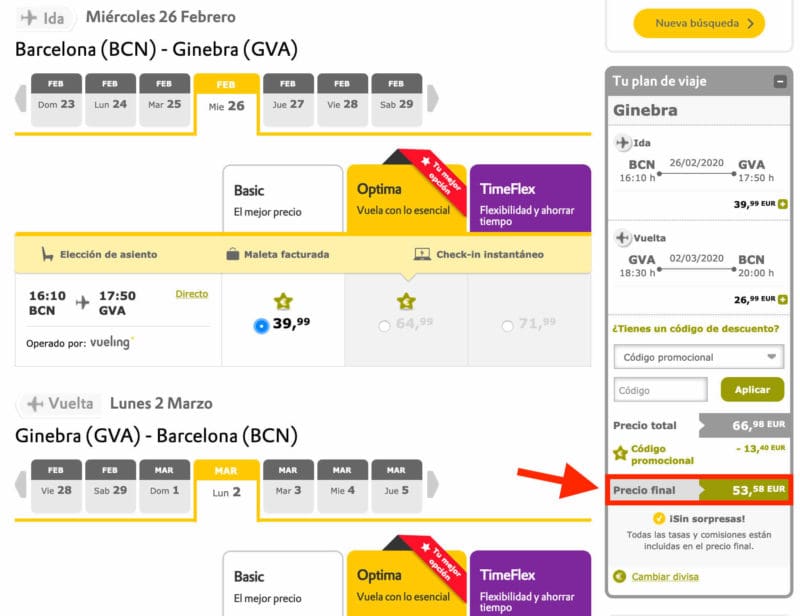The image size is (800, 616).
Task: Collapse the Tu plan de viaje panel
Action: point(782,81)
